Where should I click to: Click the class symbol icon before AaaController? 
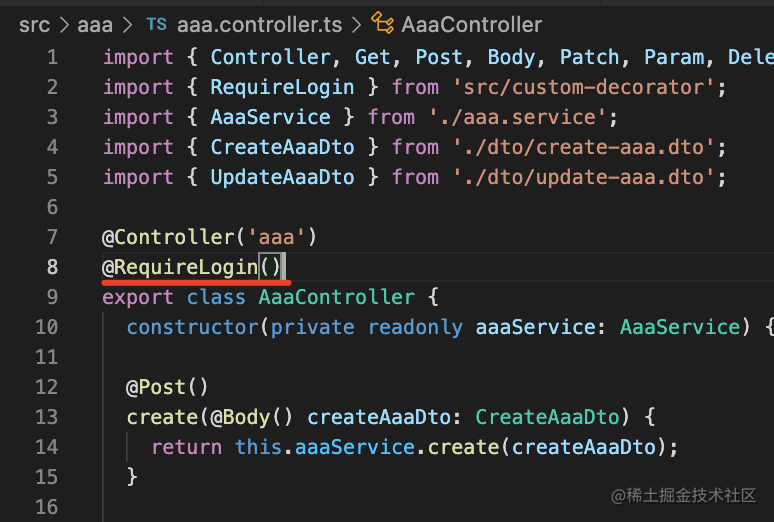point(382,24)
